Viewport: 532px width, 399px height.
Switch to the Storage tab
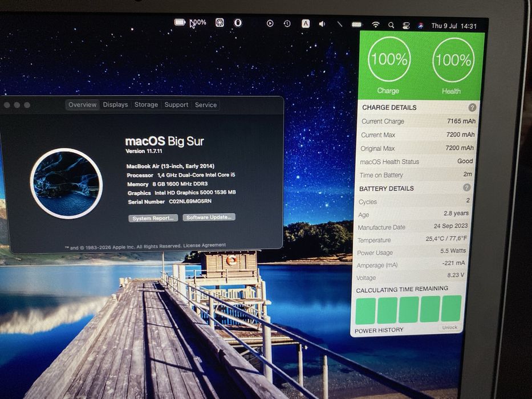click(146, 104)
